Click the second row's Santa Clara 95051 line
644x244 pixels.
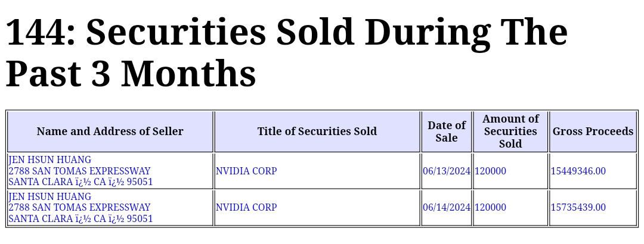click(80, 219)
